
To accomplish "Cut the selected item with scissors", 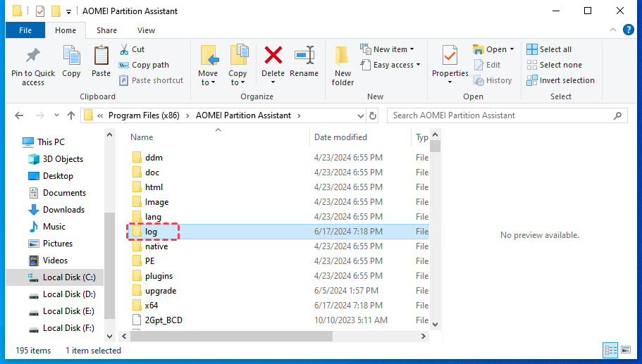I will [x=132, y=49].
